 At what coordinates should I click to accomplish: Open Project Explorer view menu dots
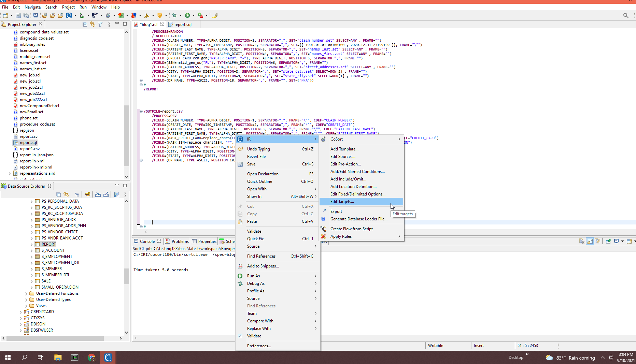[x=109, y=24]
